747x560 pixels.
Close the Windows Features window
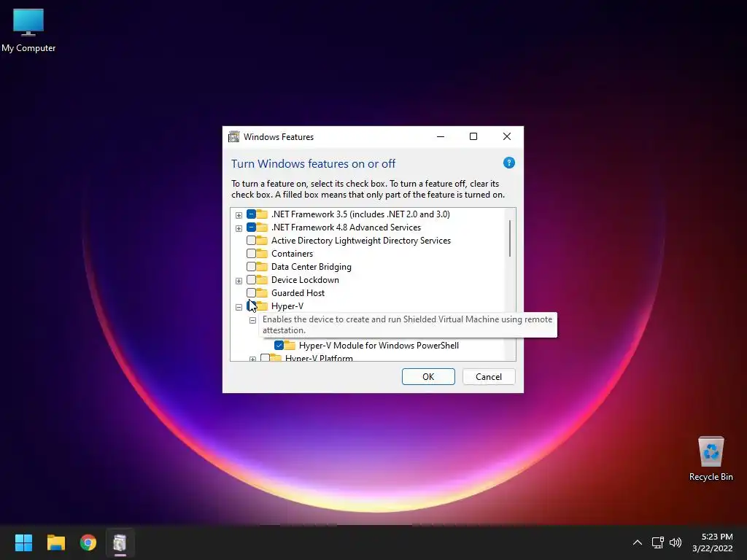[507, 136]
